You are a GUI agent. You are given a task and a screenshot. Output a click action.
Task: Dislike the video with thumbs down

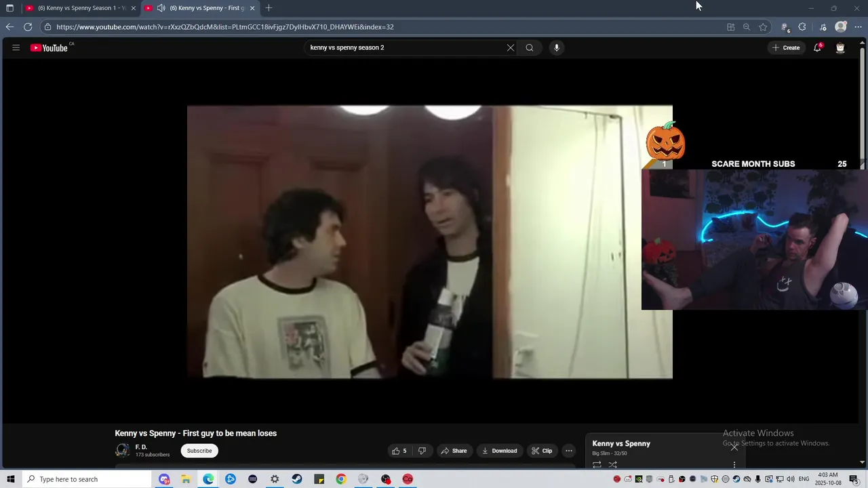click(x=422, y=451)
